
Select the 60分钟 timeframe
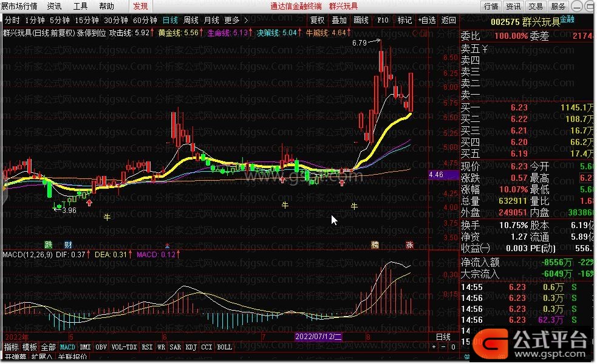click(145, 20)
